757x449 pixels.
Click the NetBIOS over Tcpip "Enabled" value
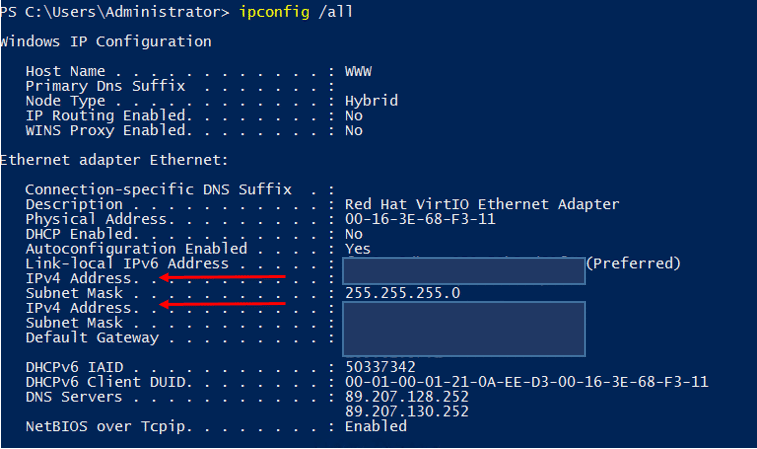[375, 426]
